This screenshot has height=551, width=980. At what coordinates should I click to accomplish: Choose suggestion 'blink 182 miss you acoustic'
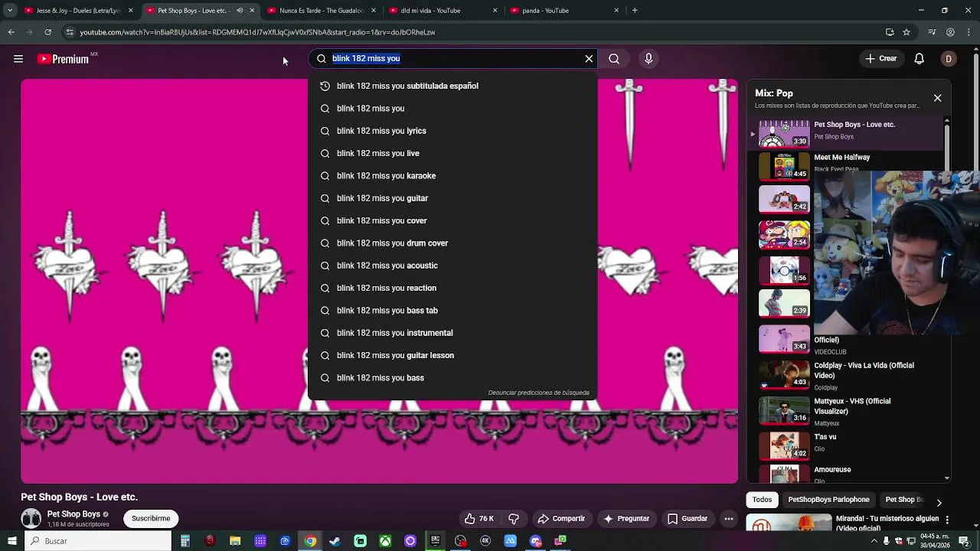coord(452,266)
